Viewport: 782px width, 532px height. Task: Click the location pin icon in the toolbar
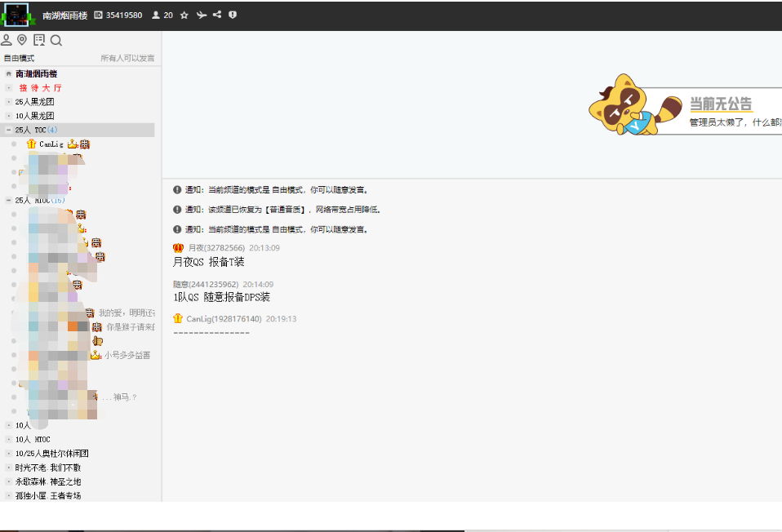(x=22, y=40)
